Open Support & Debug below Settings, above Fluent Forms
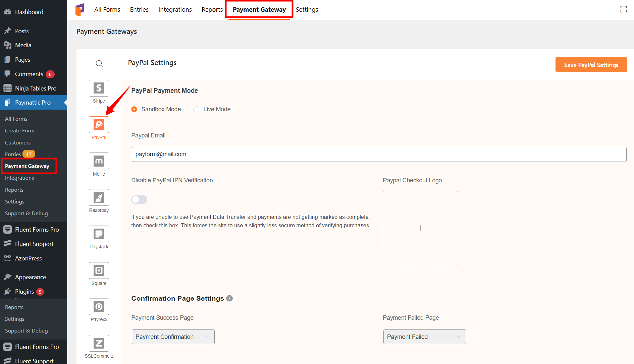The height and width of the screenshot is (364, 634). [x=27, y=214]
